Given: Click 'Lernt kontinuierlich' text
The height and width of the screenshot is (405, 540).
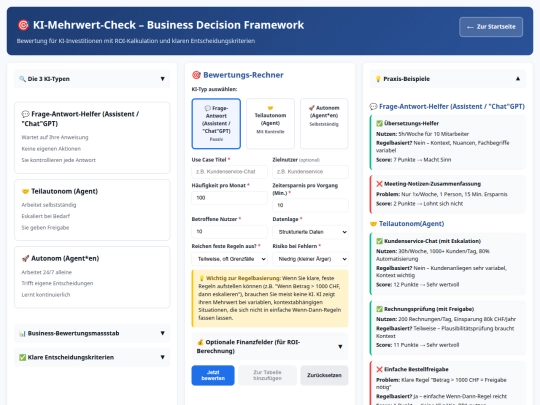Looking at the screenshot, I should coord(46,295).
